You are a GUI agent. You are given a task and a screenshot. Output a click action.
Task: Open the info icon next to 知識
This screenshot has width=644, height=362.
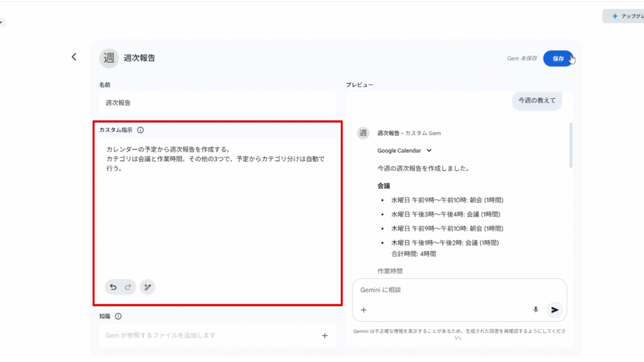pos(118,317)
